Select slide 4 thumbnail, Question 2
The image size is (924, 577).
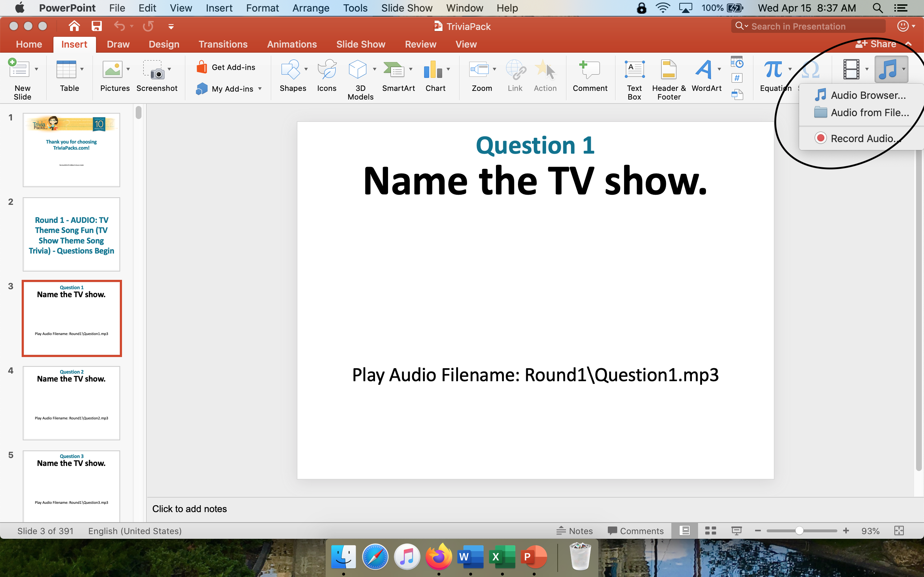click(71, 403)
